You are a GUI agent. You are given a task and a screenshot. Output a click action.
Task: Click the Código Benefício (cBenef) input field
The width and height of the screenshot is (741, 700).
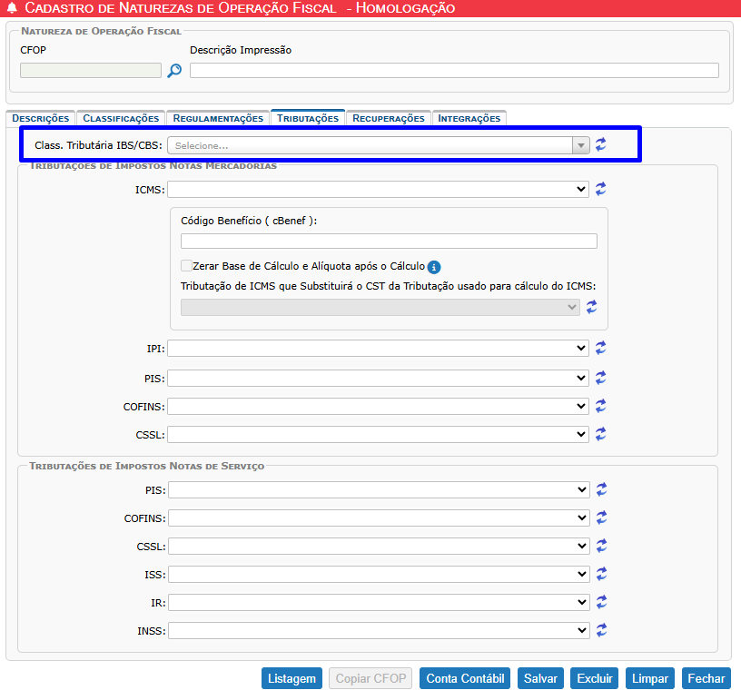pyautogui.click(x=389, y=241)
